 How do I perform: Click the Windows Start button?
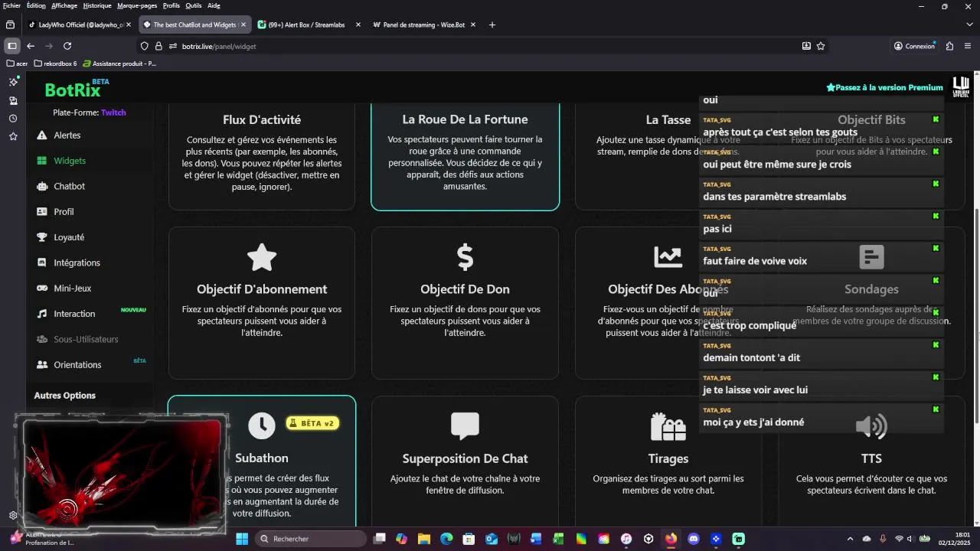pyautogui.click(x=242, y=539)
